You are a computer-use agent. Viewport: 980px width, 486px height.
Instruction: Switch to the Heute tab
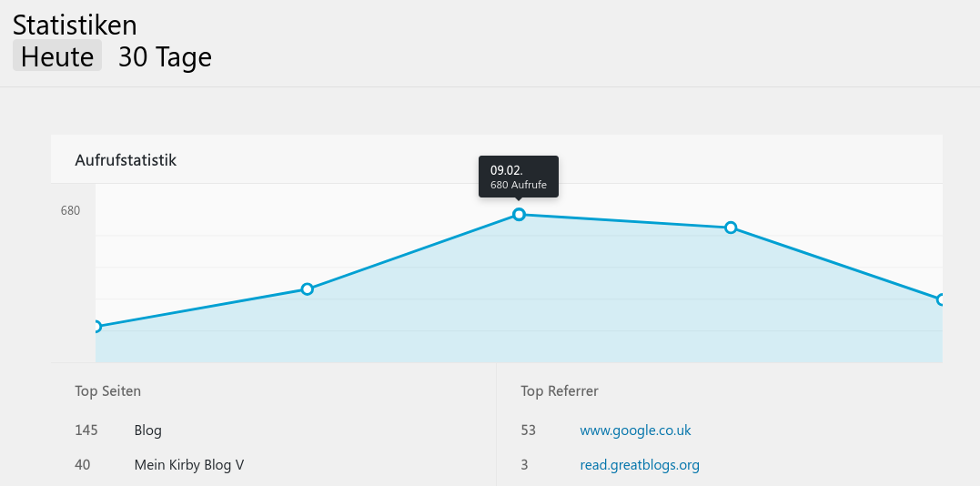(57, 56)
